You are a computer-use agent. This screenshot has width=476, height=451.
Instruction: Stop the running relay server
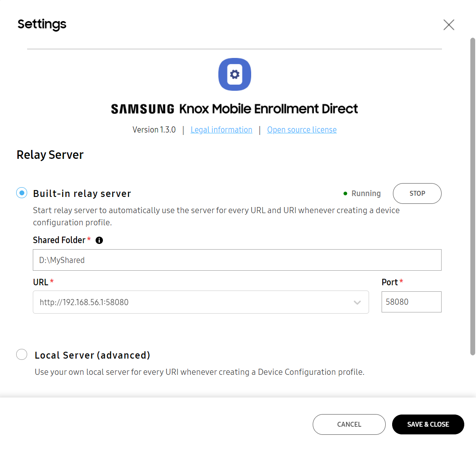417,193
